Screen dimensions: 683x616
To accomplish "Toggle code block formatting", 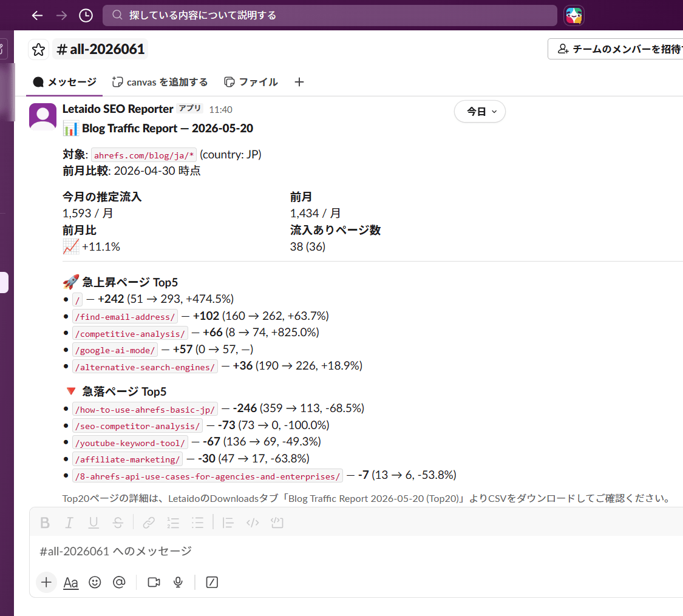I will pos(277,523).
